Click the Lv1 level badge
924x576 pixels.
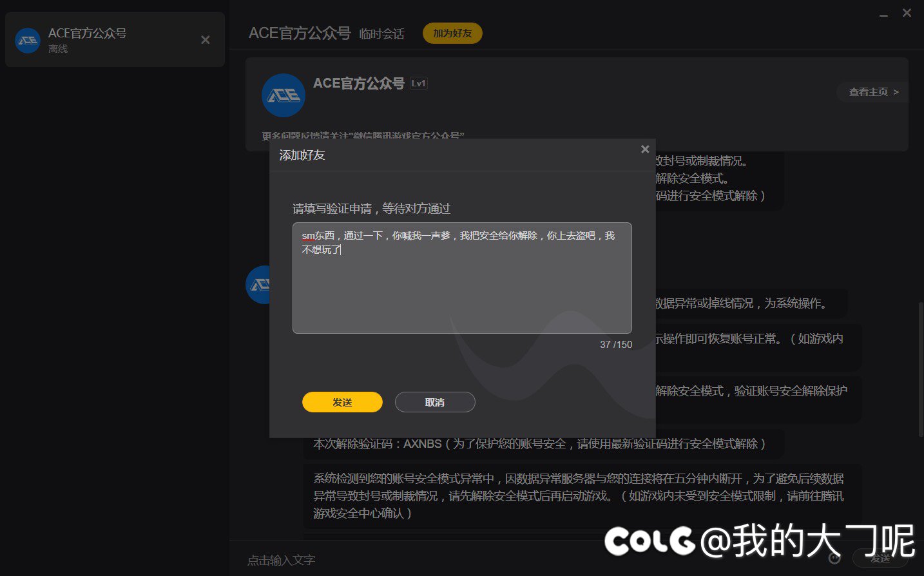pyautogui.click(x=419, y=83)
